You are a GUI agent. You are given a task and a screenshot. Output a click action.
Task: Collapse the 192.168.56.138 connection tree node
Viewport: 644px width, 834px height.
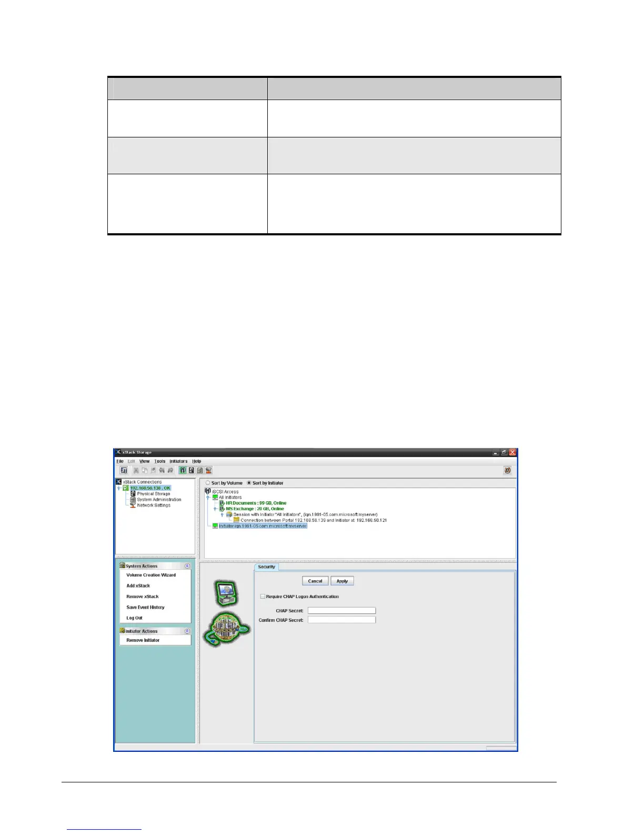pos(118,488)
